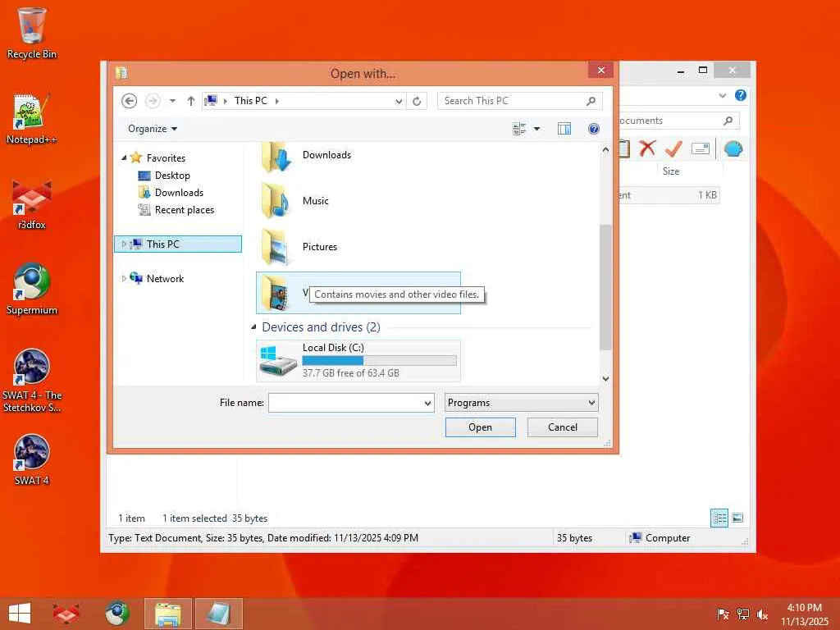This screenshot has height=630, width=840.
Task: Click the blue shell icon in background window
Action: (733, 148)
